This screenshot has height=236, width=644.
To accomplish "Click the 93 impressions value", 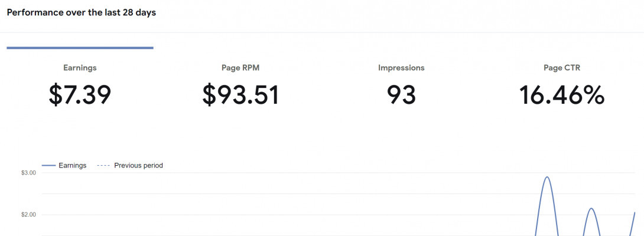I will coord(401,95).
